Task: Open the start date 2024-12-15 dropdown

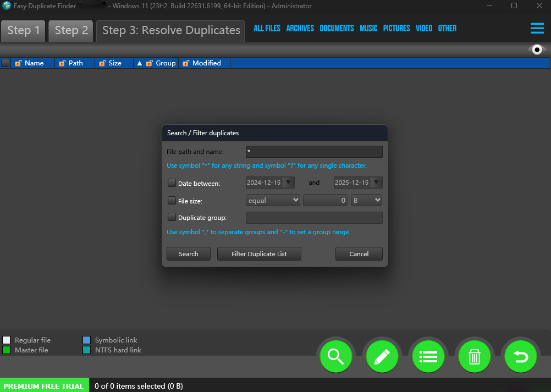Action: click(x=289, y=183)
